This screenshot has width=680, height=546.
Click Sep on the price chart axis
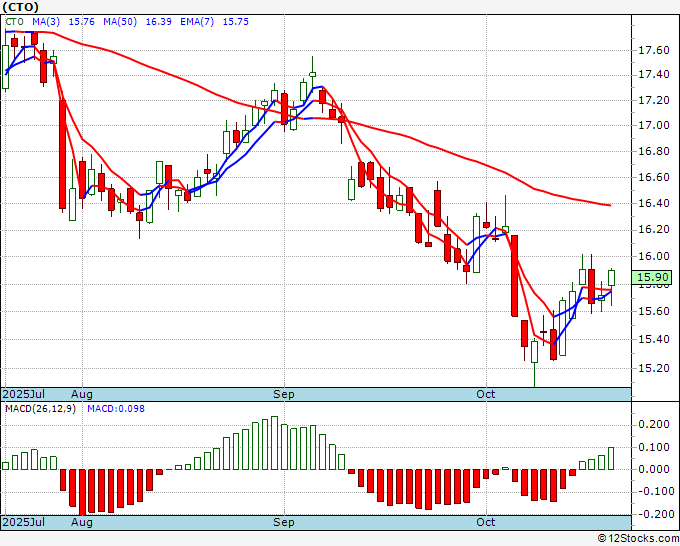pos(284,394)
